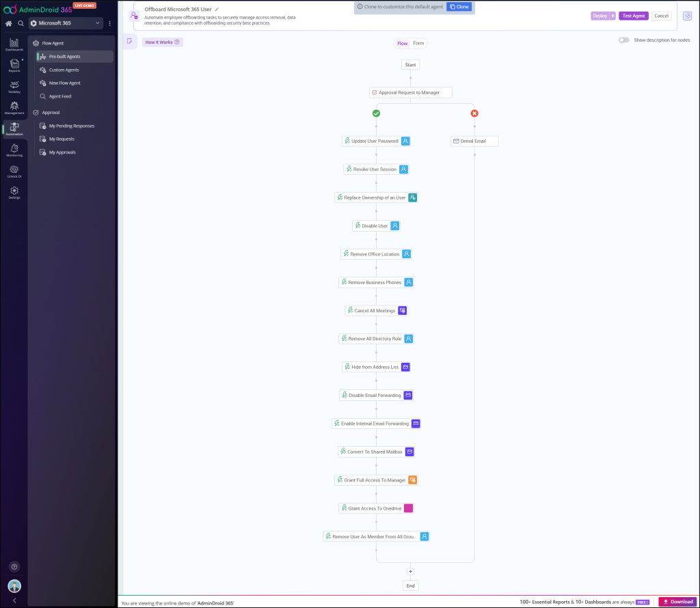Screen dimensions: 700x608
Task: Click user icon on Revoke User Session node
Action: pyautogui.click(x=403, y=169)
